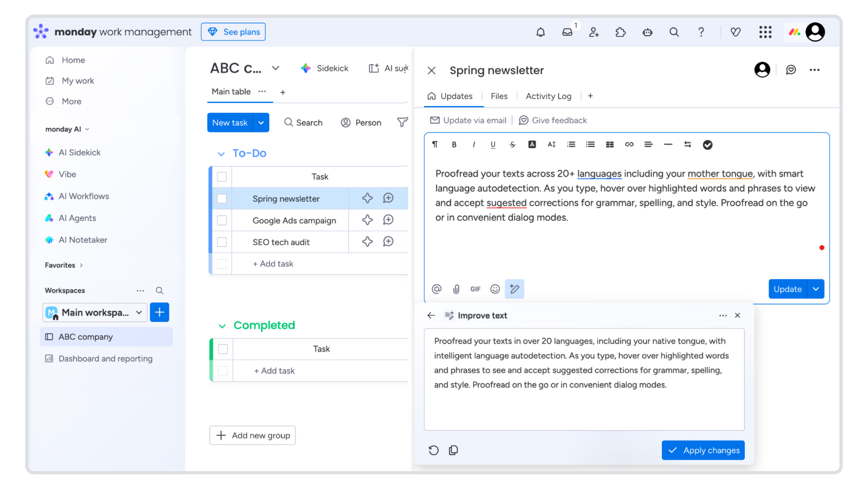Select the SEO tech audit row checkbox
This screenshot has height=489, width=868.
pos(222,242)
